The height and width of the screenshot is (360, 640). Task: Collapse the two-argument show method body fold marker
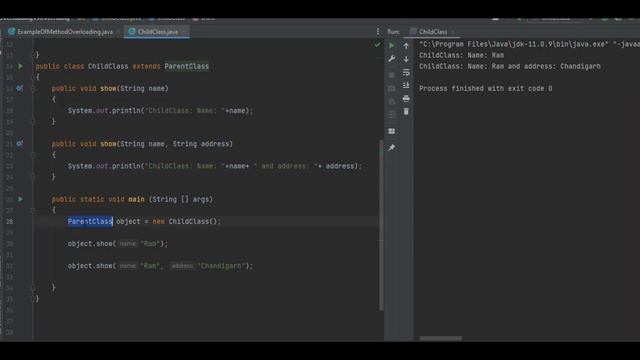(33, 155)
